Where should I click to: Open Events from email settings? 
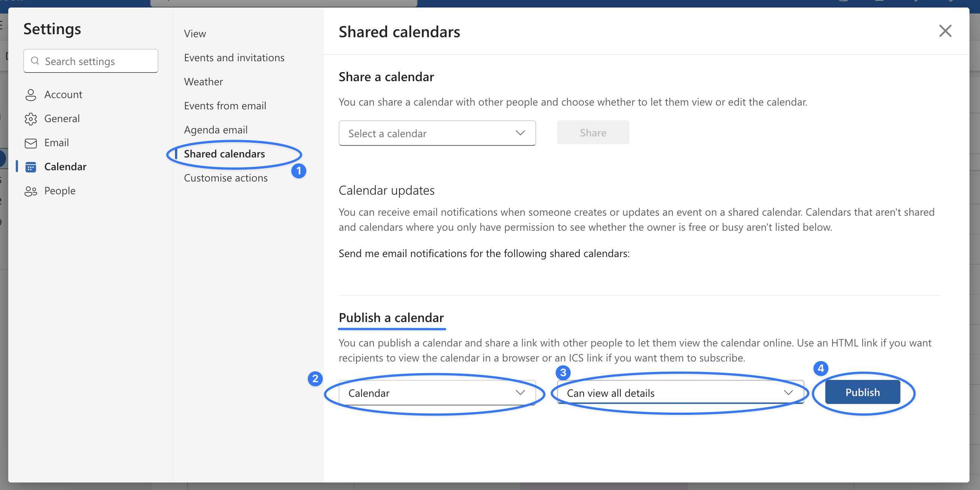coord(225,106)
